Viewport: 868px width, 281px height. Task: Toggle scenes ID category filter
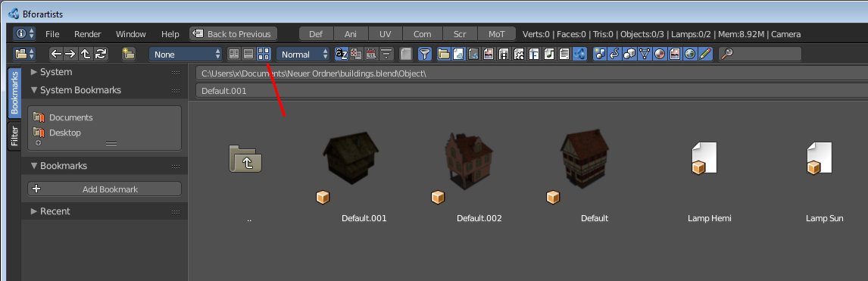[x=600, y=54]
